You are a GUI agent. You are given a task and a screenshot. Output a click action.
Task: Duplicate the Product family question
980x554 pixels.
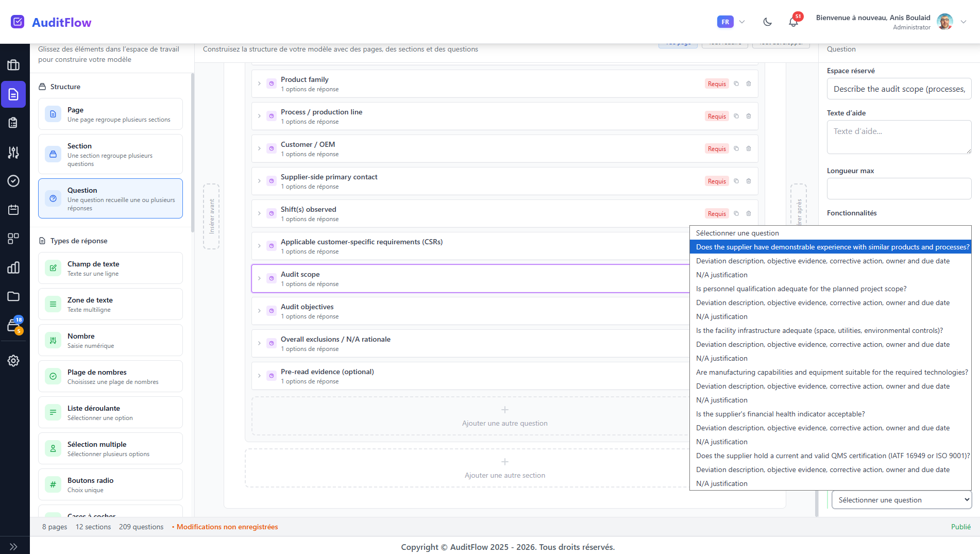(736, 83)
